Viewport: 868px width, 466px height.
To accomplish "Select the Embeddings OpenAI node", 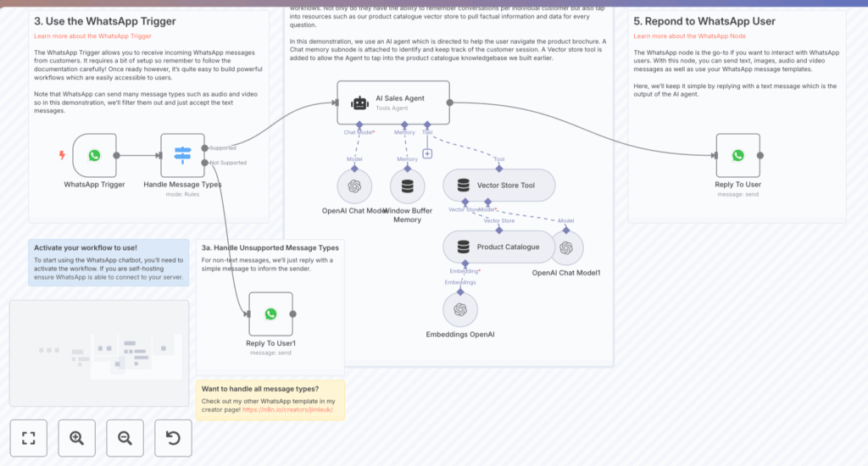I will [x=460, y=309].
